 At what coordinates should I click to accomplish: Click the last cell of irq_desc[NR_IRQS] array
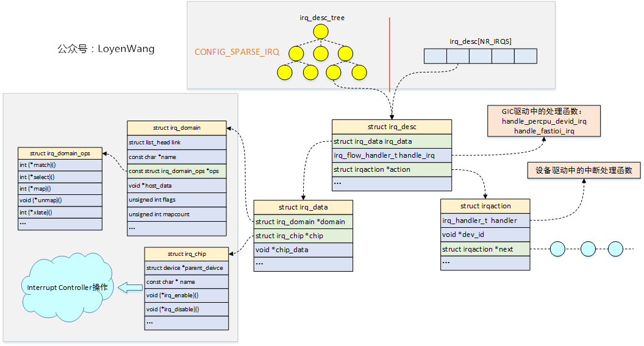pos(525,57)
